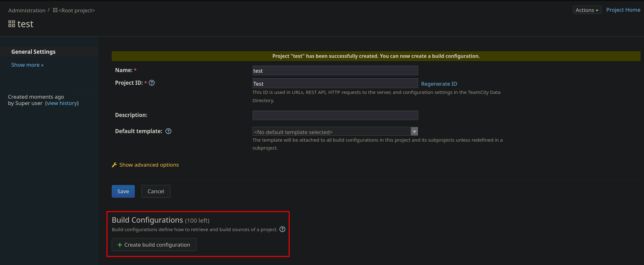
Task: Open view history link
Action: (62, 103)
